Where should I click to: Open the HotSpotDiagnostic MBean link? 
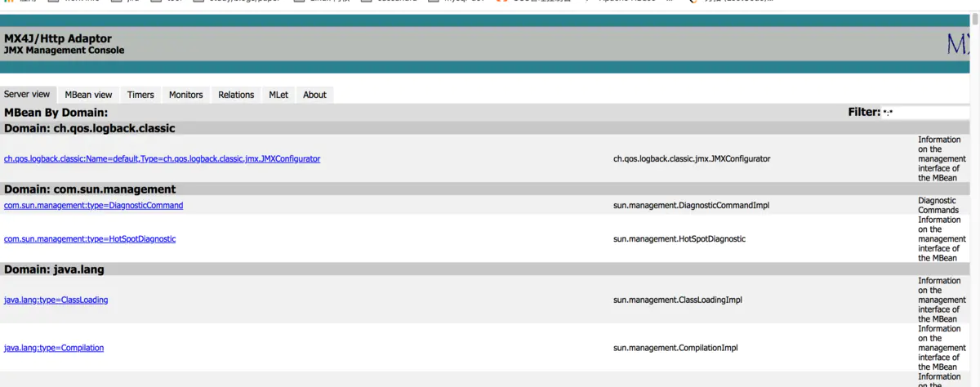pyautogui.click(x=90, y=238)
